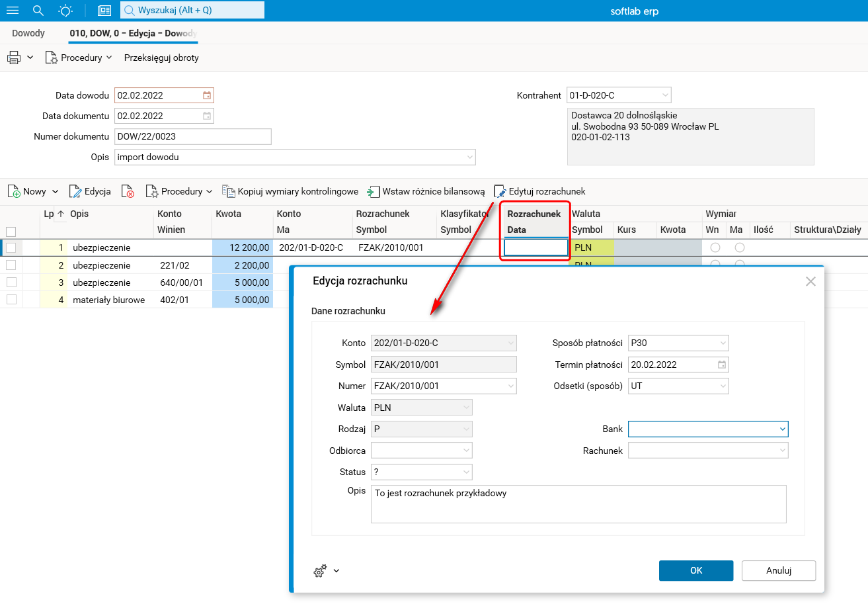Expand the Status dropdown

click(x=467, y=472)
